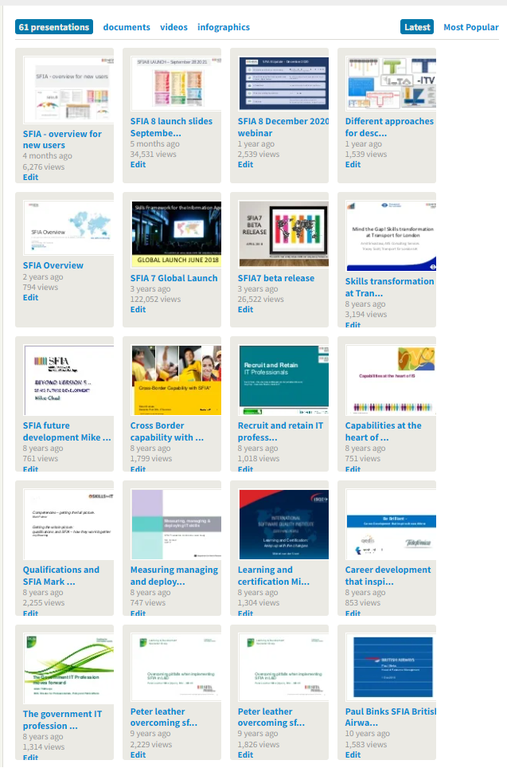Click title Measuring managing and deploy...
This screenshot has width=507, height=768.
click(x=174, y=576)
